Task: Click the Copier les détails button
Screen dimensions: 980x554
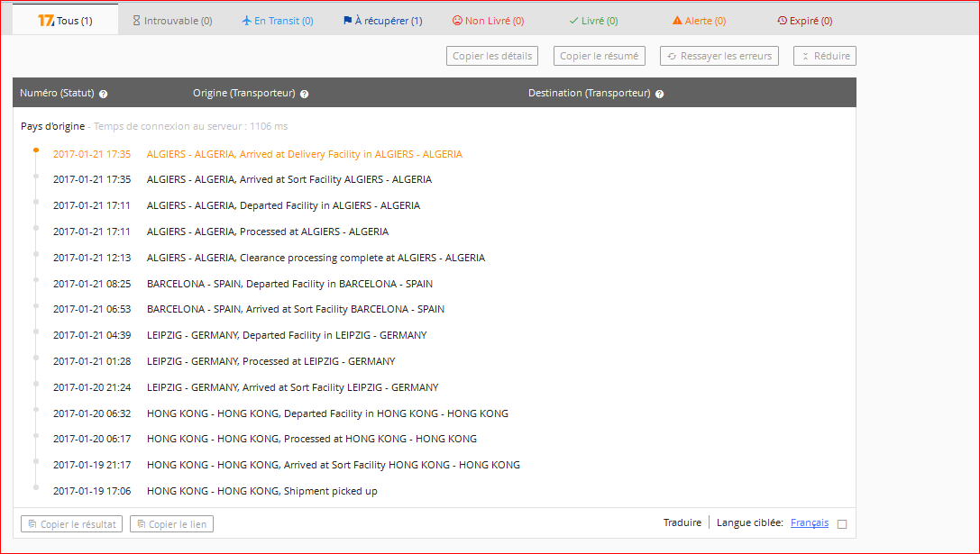Action: [x=491, y=56]
